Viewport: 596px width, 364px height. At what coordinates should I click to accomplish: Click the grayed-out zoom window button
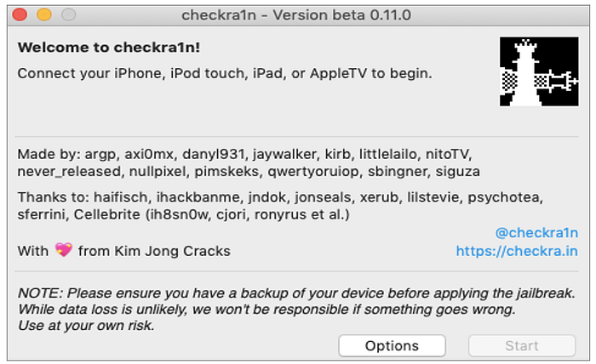(69, 14)
